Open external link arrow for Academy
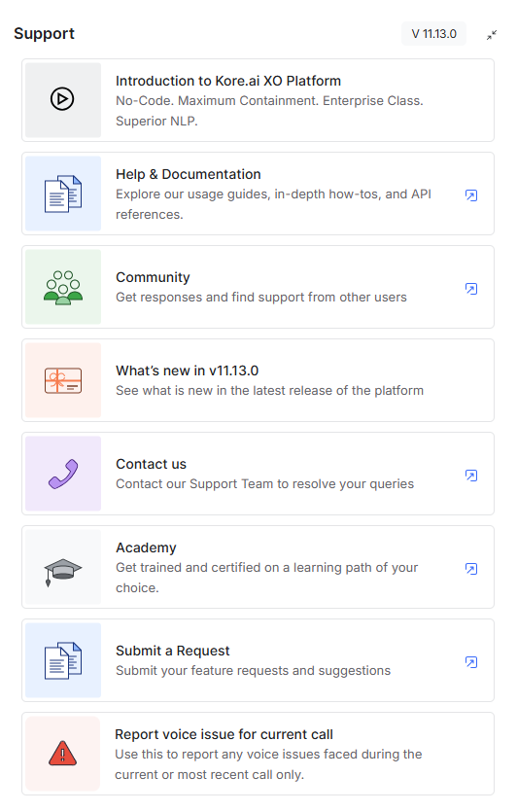This screenshot has width=517, height=812. (x=471, y=569)
